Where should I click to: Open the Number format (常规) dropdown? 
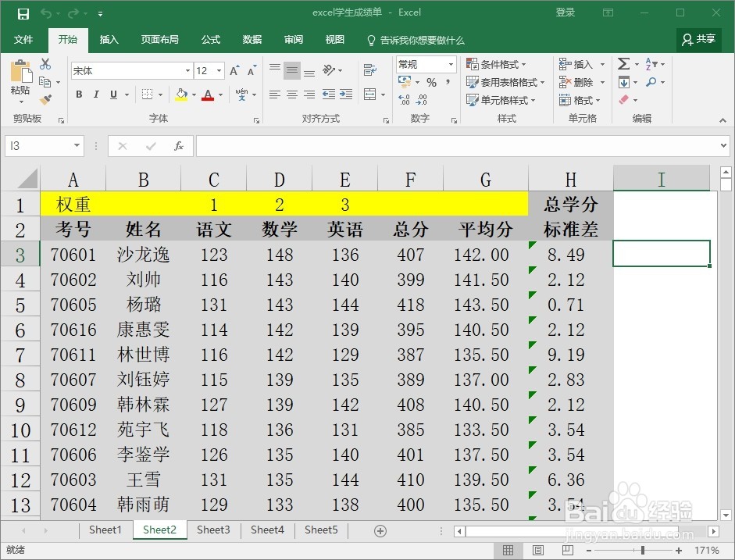451,64
